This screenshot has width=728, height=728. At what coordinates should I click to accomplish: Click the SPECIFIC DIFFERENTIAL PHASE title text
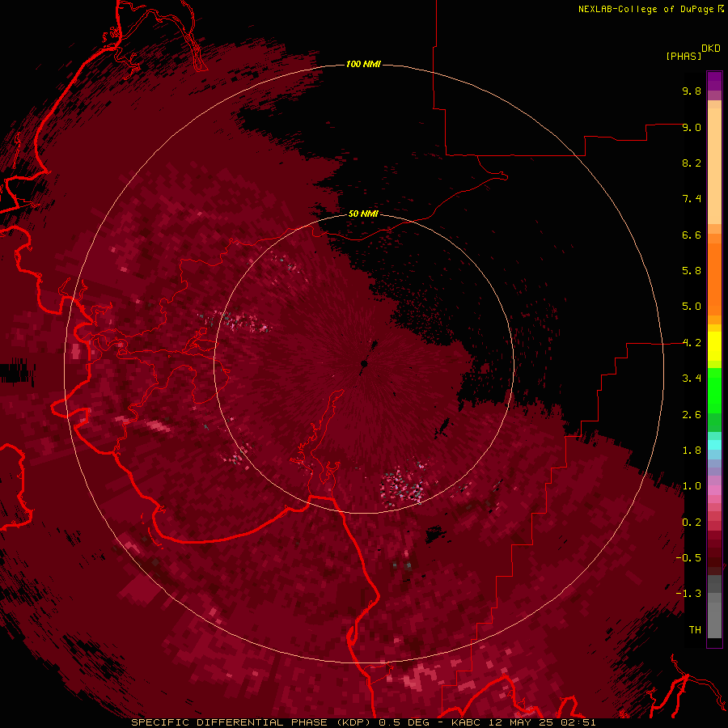230,722
